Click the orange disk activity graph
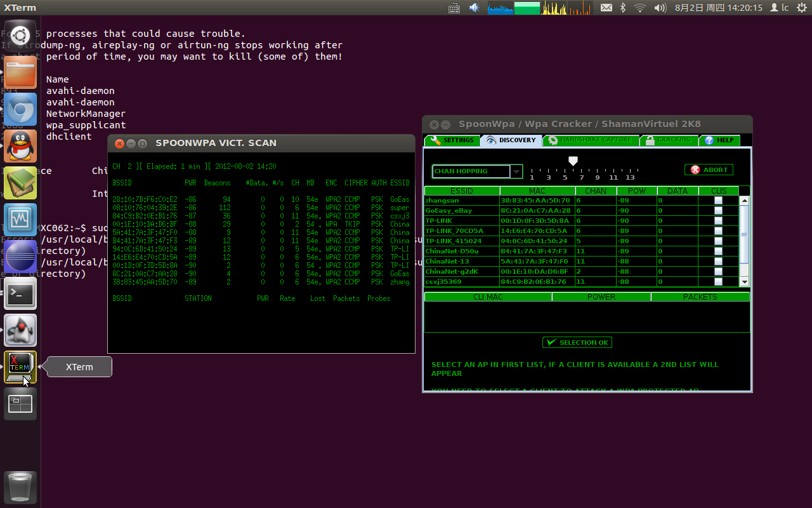The height and width of the screenshot is (508, 812). pyautogui.click(x=580, y=8)
